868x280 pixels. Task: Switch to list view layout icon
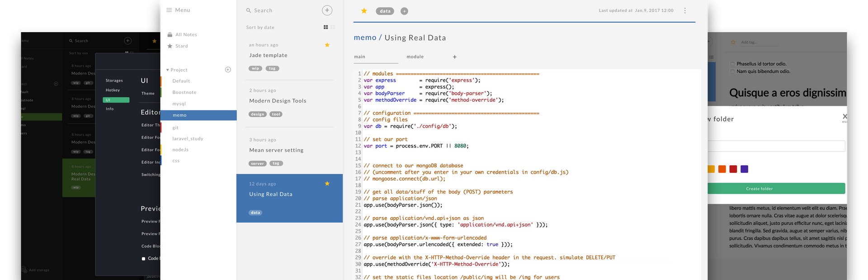pos(333,27)
